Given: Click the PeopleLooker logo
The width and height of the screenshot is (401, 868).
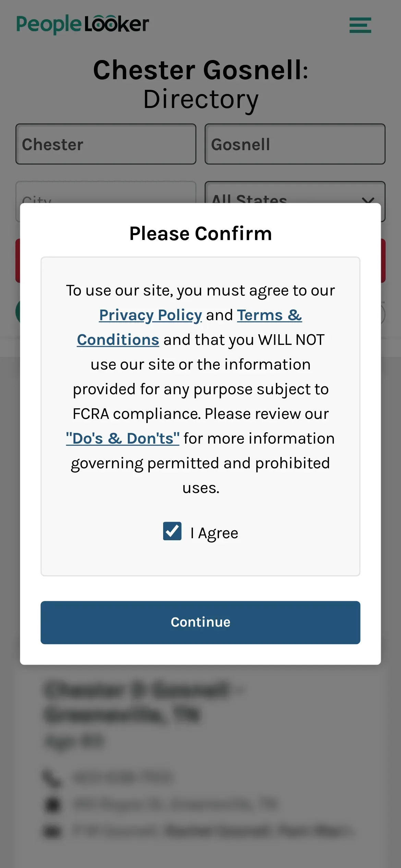Looking at the screenshot, I should click(x=83, y=24).
